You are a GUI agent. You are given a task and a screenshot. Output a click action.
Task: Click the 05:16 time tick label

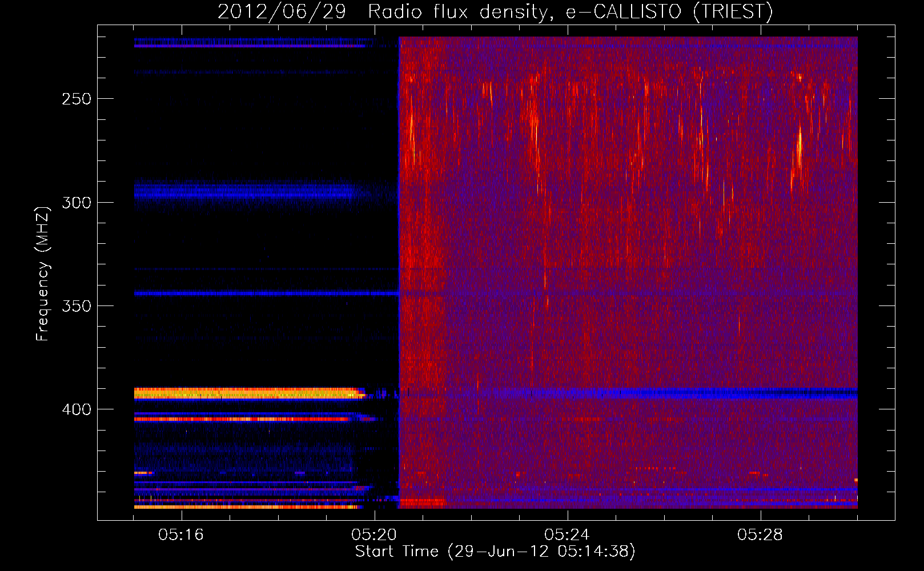[181, 534]
